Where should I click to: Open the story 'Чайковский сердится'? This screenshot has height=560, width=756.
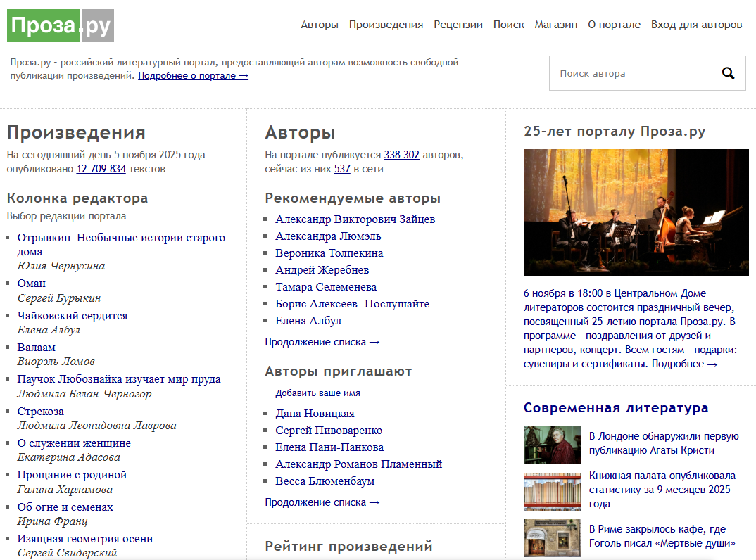(73, 316)
